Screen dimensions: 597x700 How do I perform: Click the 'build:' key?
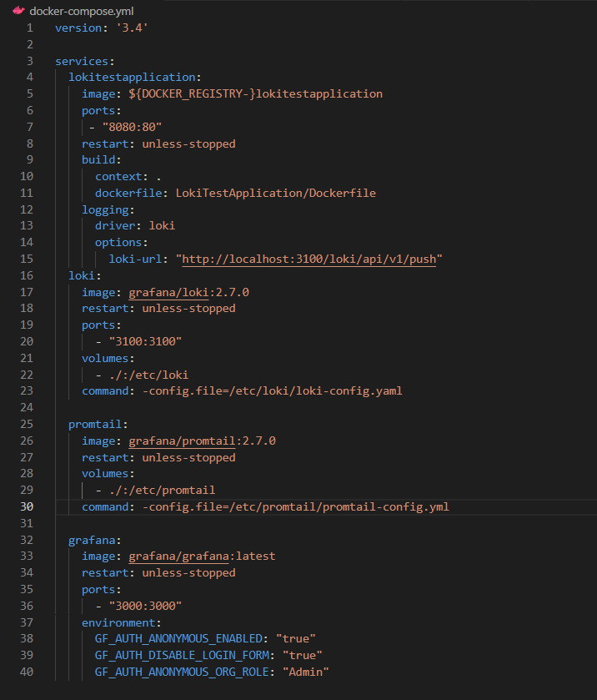pos(101,160)
